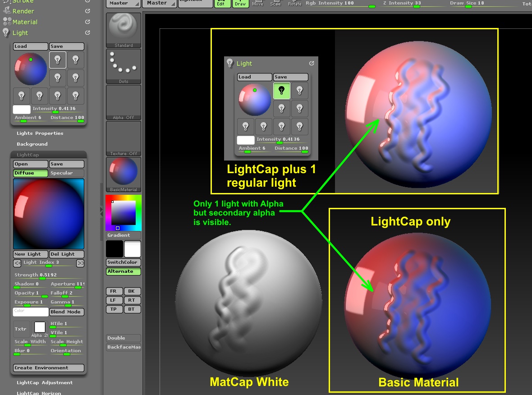Click the Light palette bulb icon
This screenshot has width=532, height=395.
[x=6, y=32]
